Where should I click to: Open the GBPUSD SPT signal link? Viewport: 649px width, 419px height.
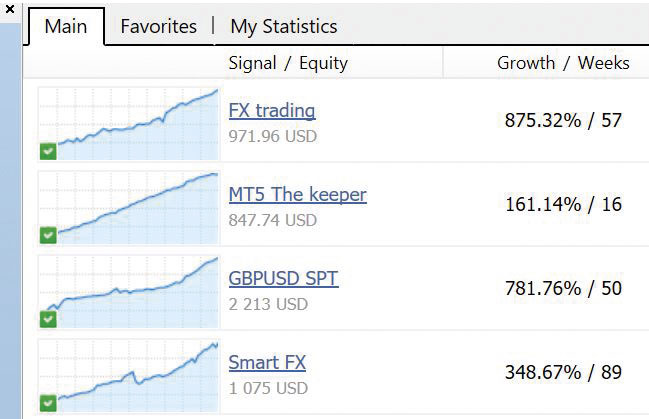click(x=283, y=278)
